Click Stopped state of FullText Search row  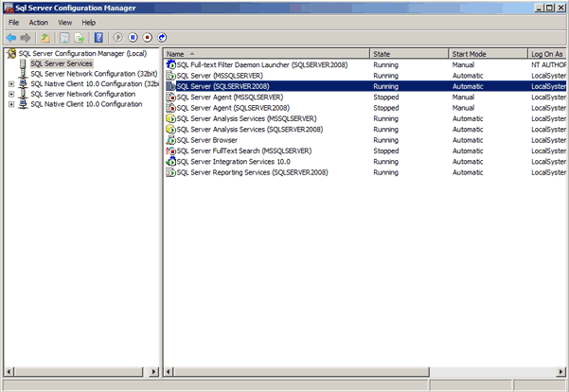click(386, 151)
